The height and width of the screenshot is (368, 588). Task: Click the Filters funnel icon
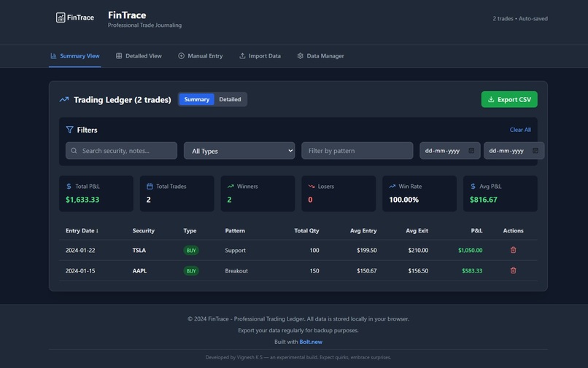(x=69, y=130)
